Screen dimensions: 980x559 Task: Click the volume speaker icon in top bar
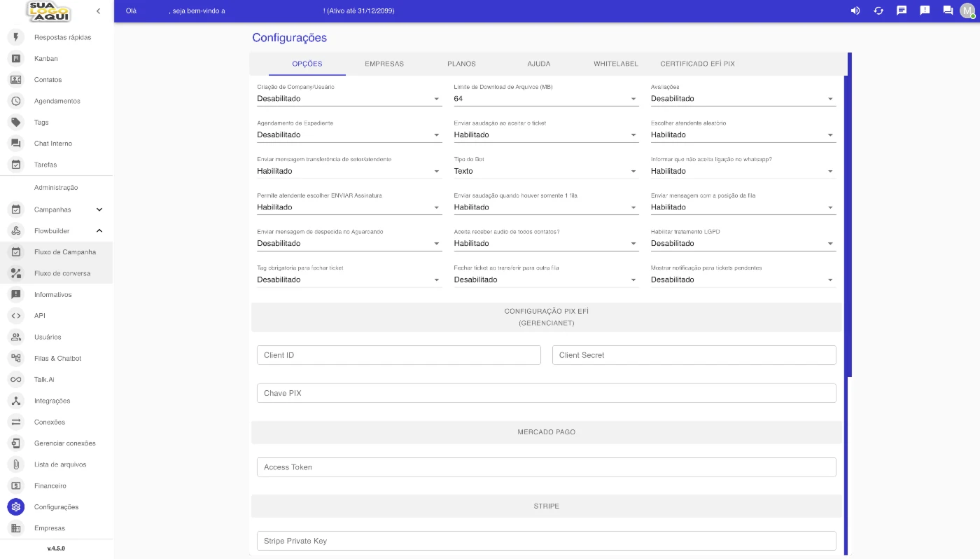[855, 11]
